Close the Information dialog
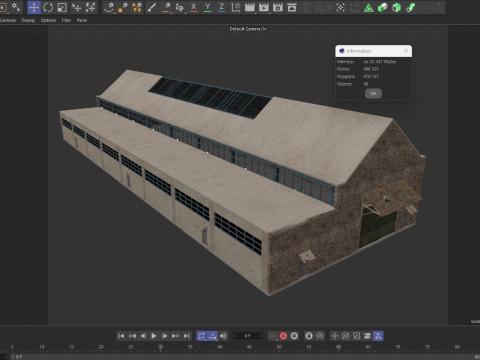The height and width of the screenshot is (360, 480). [x=406, y=51]
